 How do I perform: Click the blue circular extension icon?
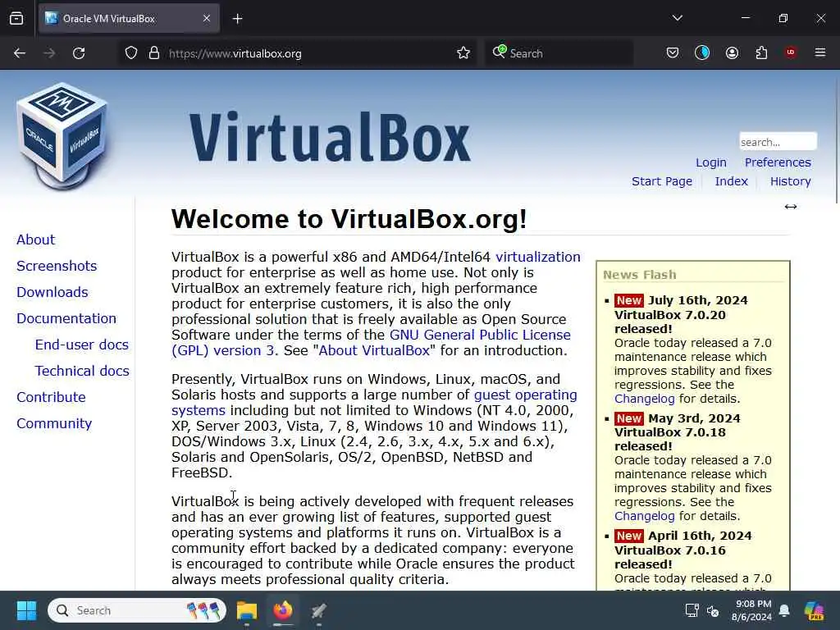[x=702, y=52]
